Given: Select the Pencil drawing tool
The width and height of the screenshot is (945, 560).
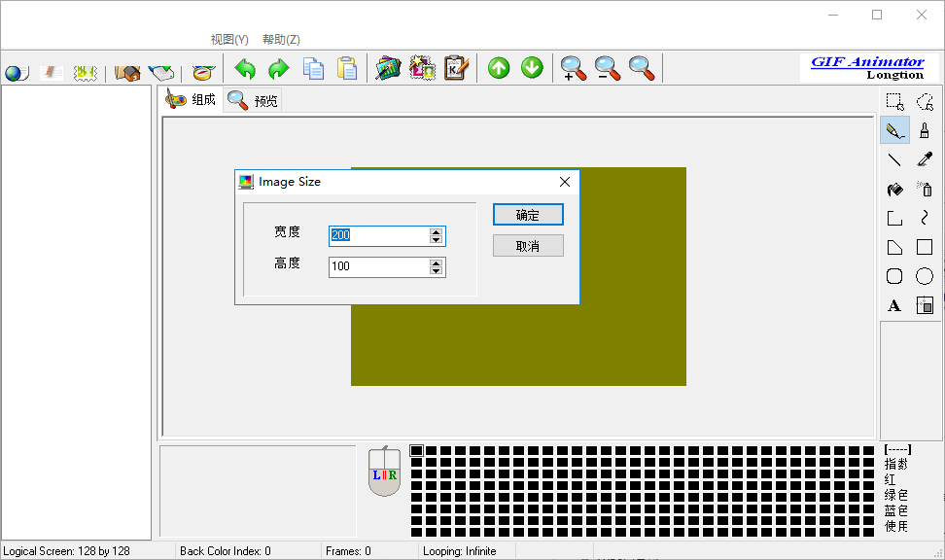Looking at the screenshot, I should (894, 130).
